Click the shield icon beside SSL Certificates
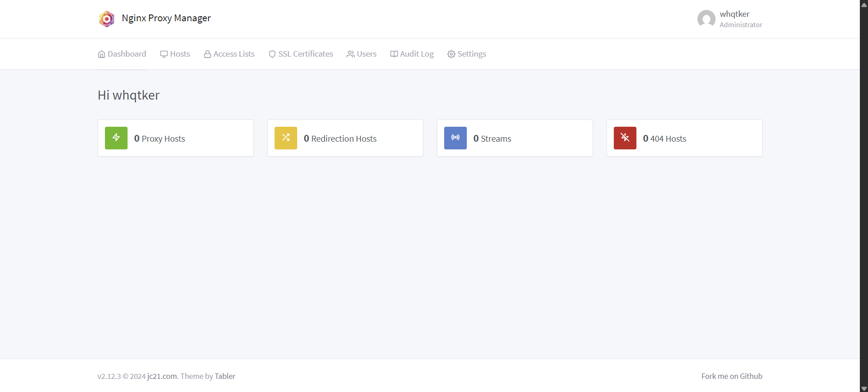This screenshot has height=392, width=868. pyautogui.click(x=272, y=54)
